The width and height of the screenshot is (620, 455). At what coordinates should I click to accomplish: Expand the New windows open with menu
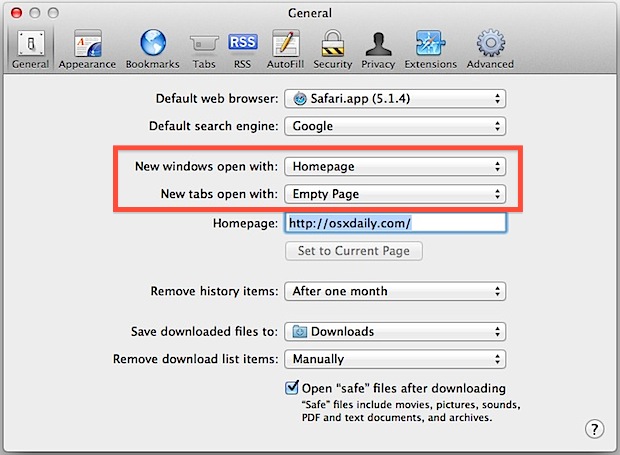point(395,166)
